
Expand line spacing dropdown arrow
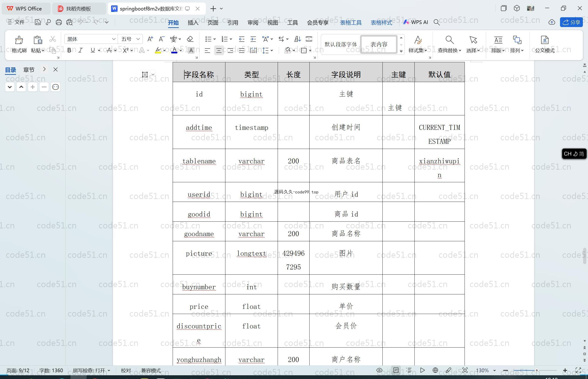[272, 50]
